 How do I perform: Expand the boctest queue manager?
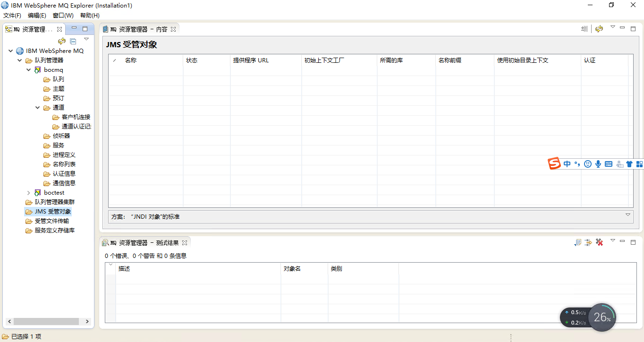(28, 192)
